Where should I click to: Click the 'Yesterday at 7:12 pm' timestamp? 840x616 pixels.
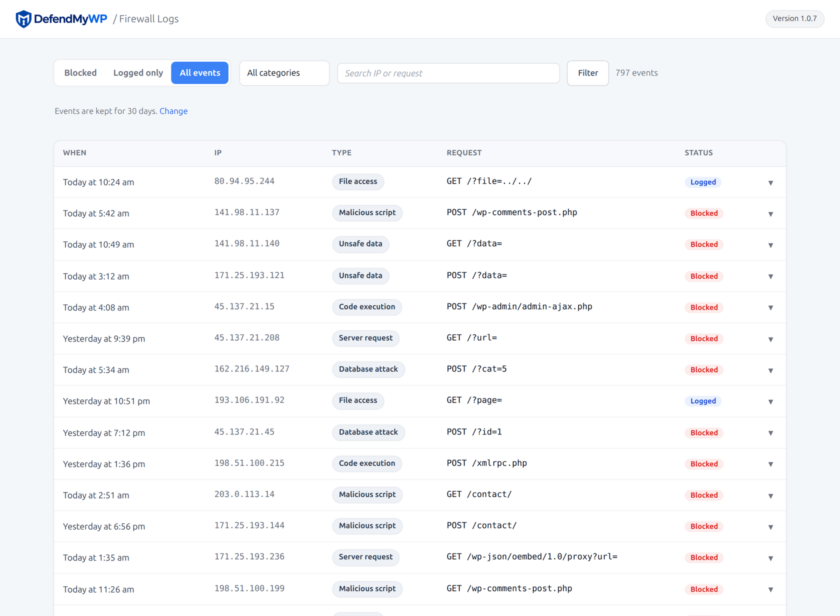[x=104, y=433]
